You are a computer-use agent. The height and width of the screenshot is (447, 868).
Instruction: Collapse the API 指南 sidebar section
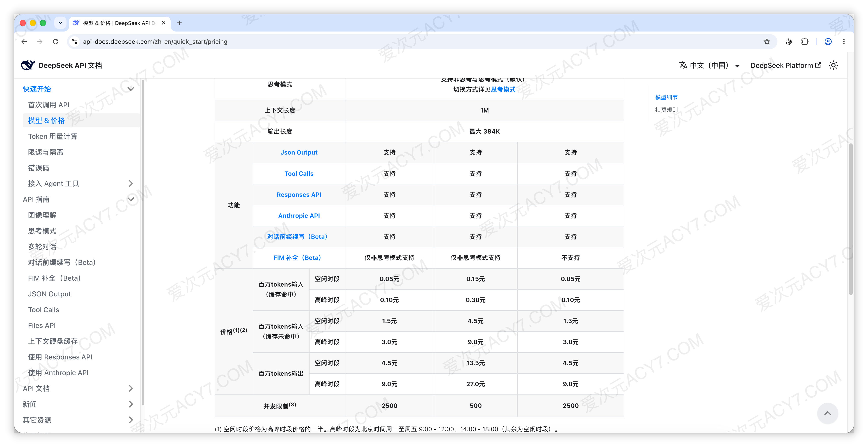coord(131,199)
